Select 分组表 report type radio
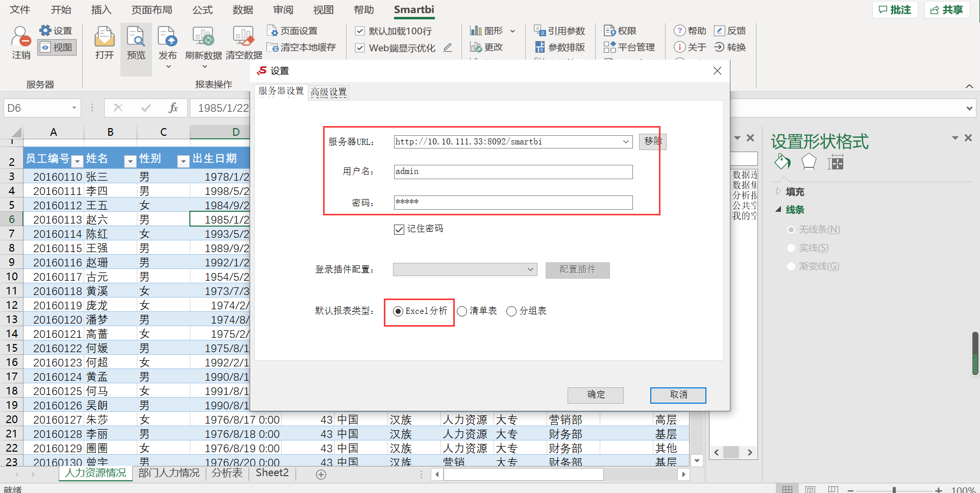The image size is (980, 493). [x=511, y=311]
